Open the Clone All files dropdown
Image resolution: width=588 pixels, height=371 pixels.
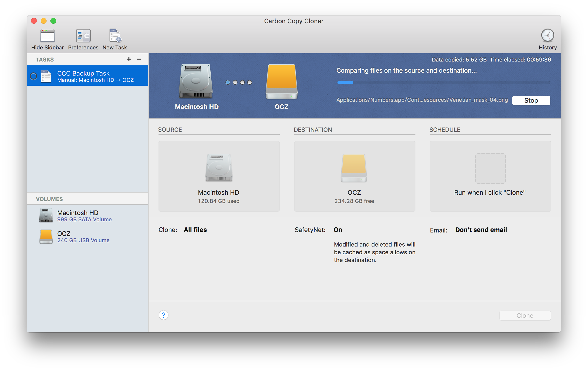tap(195, 230)
